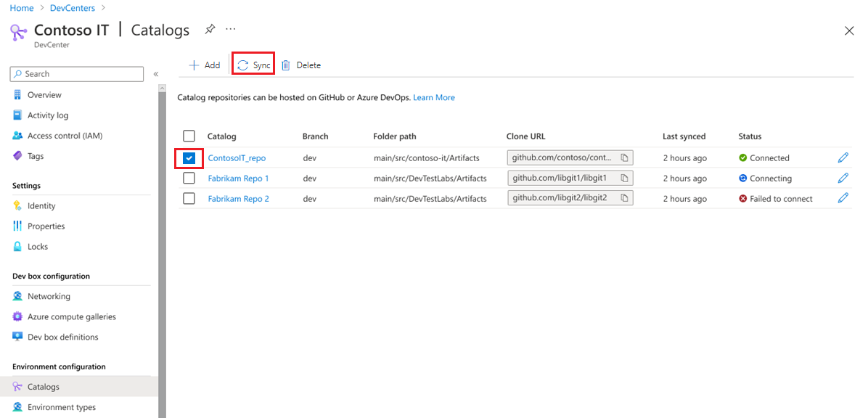
Task: Go to Home breadcrumb
Action: click(22, 8)
